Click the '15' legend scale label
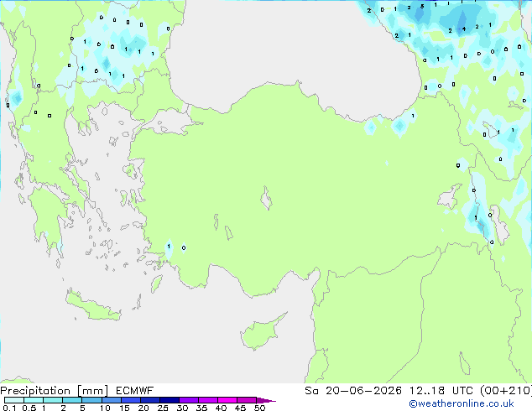The height and width of the screenshot is (411, 532). pyautogui.click(x=124, y=408)
